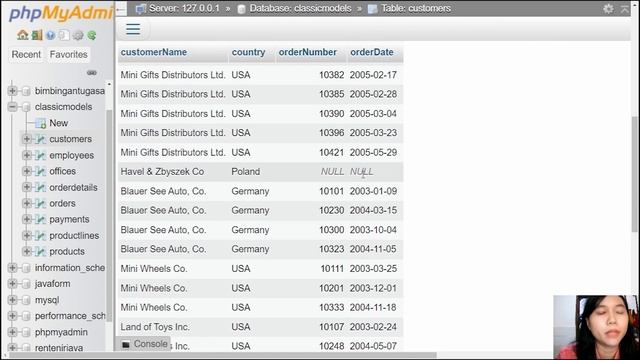Expand bimbingantugasa database node
Image resolution: width=640 pixels, height=360 pixels.
point(13,91)
